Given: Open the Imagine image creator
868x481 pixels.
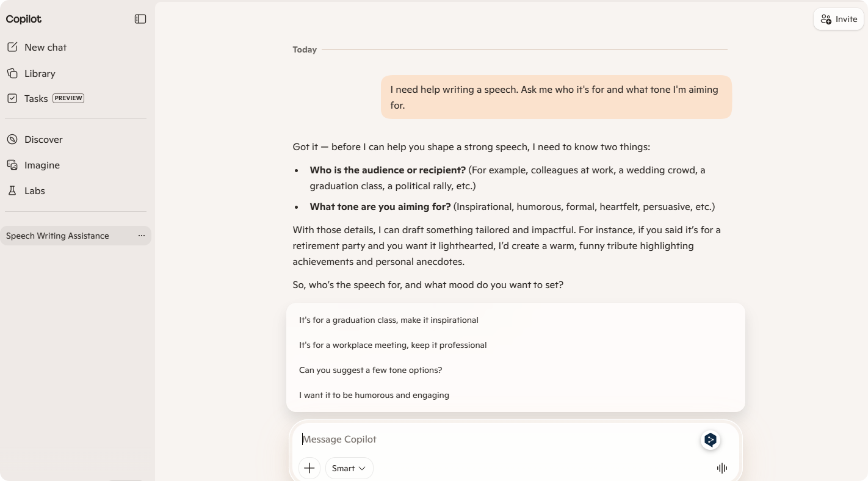Looking at the screenshot, I should click(42, 165).
